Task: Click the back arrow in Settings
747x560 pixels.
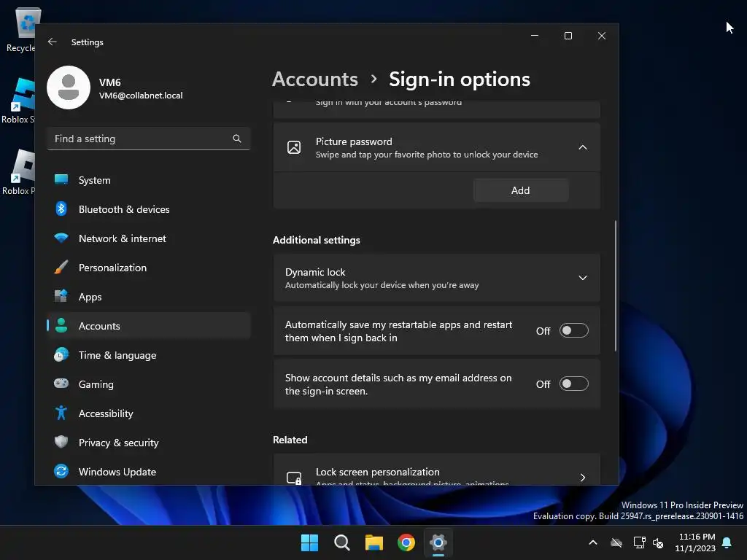Action: pyautogui.click(x=53, y=42)
